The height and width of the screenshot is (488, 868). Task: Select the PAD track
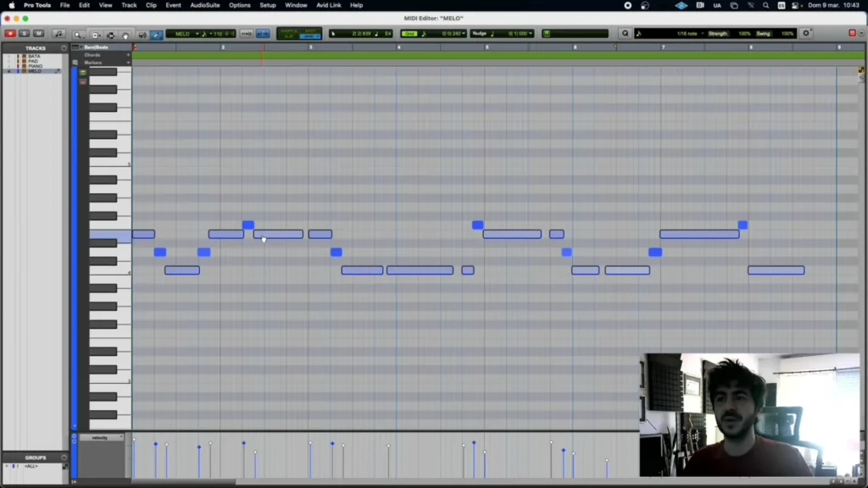(33, 61)
